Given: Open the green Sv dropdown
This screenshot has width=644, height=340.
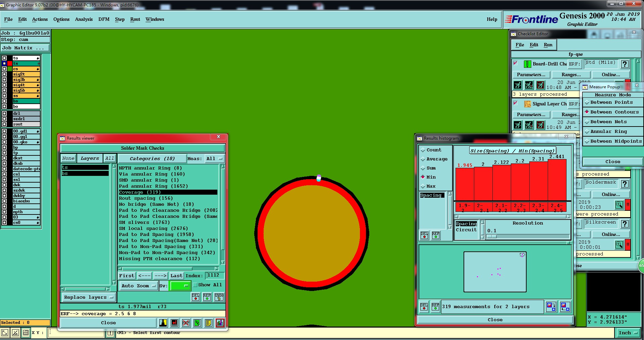Looking at the screenshot, I should [x=180, y=286].
